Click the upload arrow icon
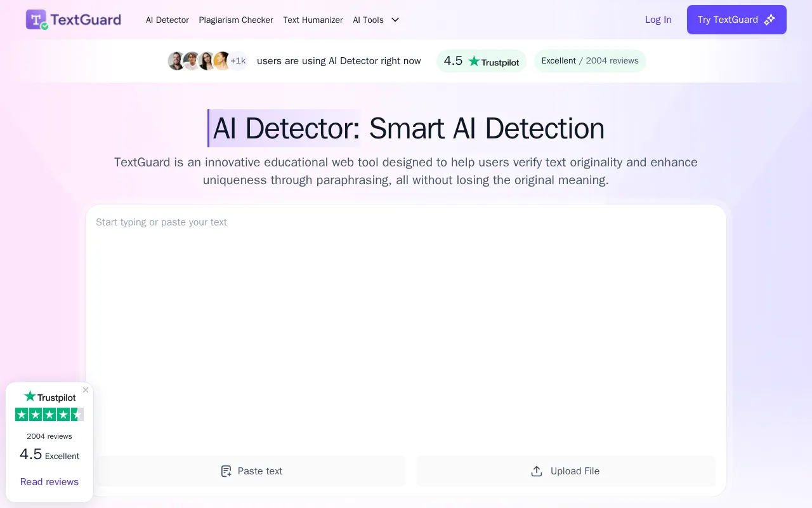This screenshot has width=812, height=508. [537, 471]
